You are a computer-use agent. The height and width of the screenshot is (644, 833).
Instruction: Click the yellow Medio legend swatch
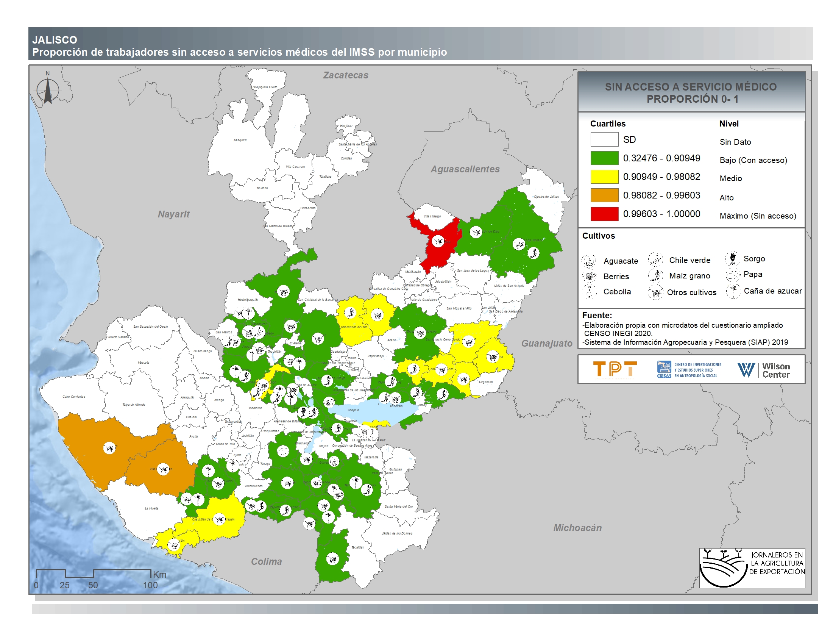coord(604,177)
